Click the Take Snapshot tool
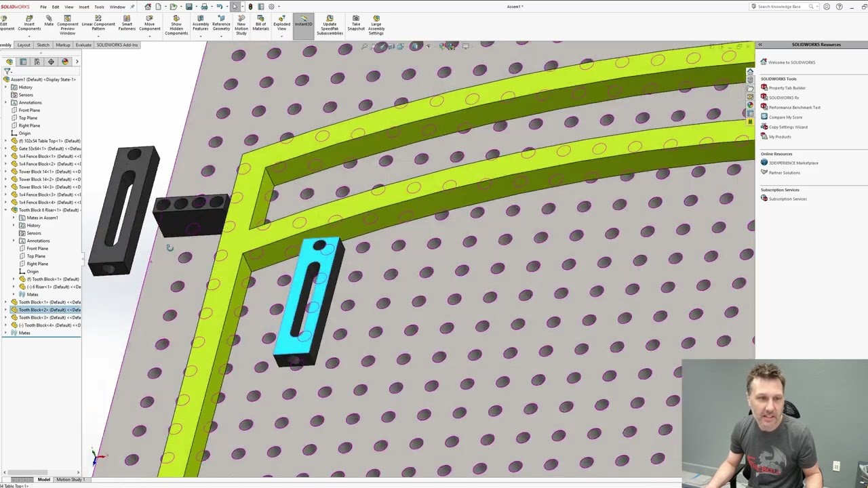868x488 pixels. (x=356, y=23)
